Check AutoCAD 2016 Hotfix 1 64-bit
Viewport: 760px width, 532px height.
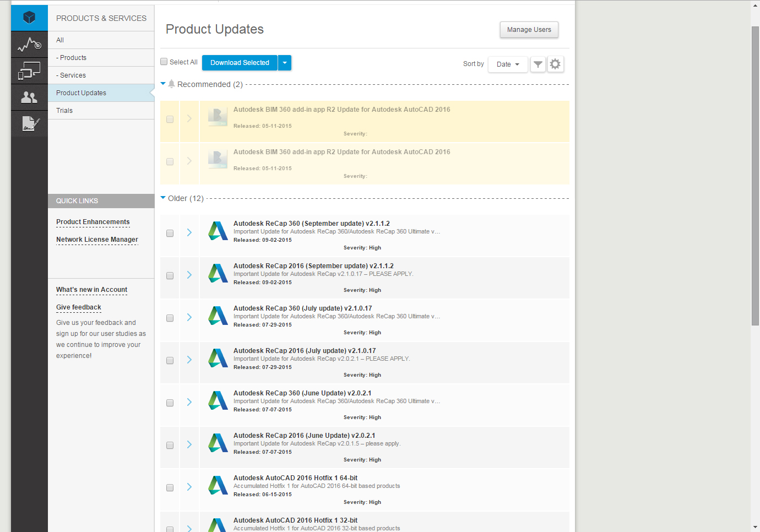[170, 487]
